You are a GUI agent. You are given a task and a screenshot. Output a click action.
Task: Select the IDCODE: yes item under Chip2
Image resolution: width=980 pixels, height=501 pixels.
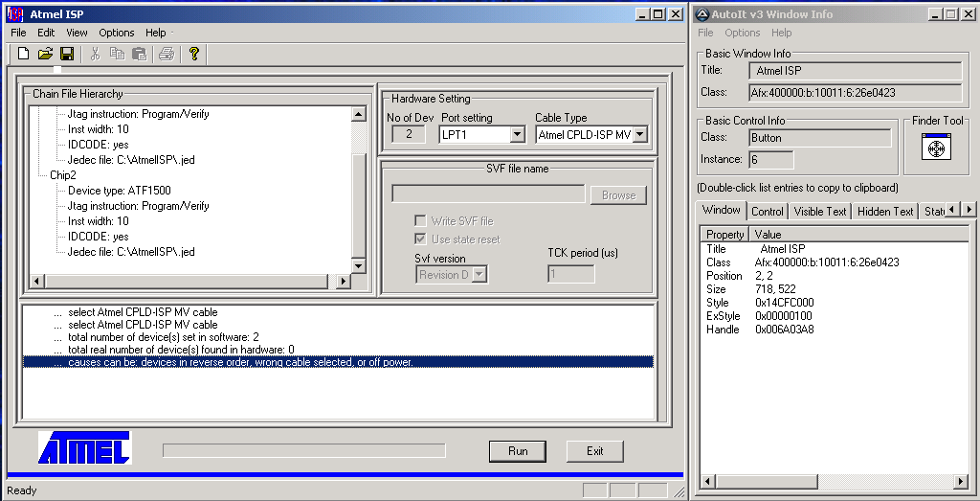click(x=99, y=237)
